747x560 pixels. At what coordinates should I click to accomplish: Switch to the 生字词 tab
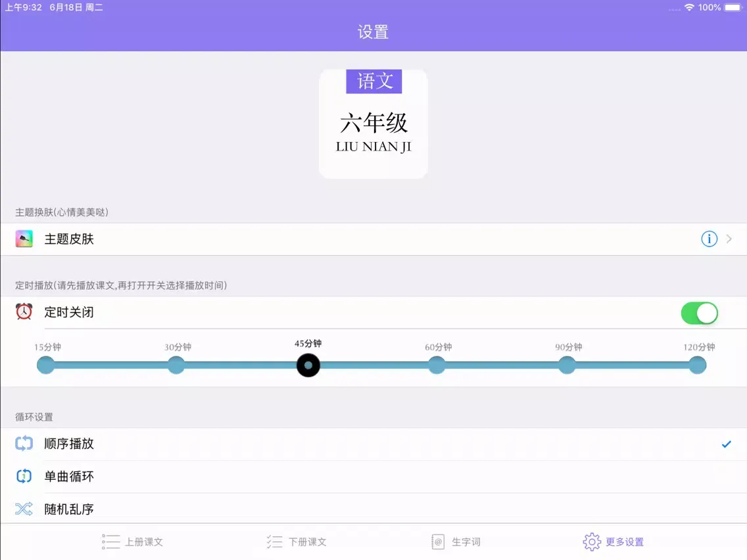click(x=456, y=542)
